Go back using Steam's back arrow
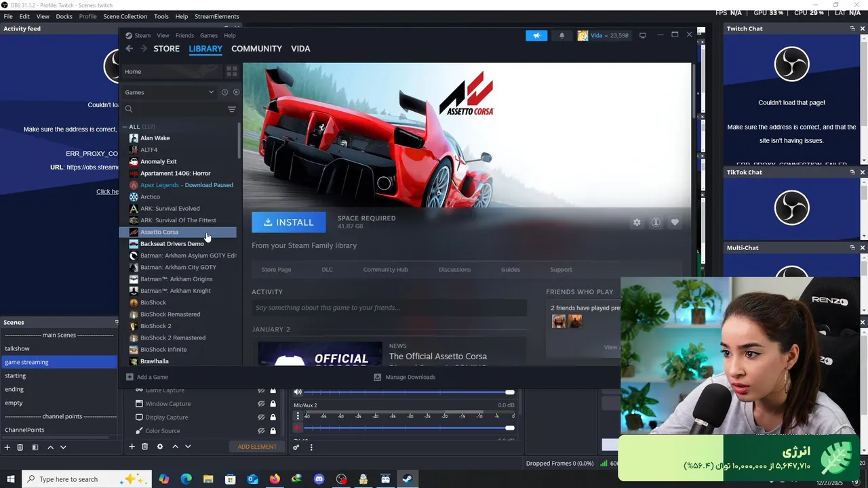Image resolution: width=868 pixels, height=488 pixels. coord(129,49)
